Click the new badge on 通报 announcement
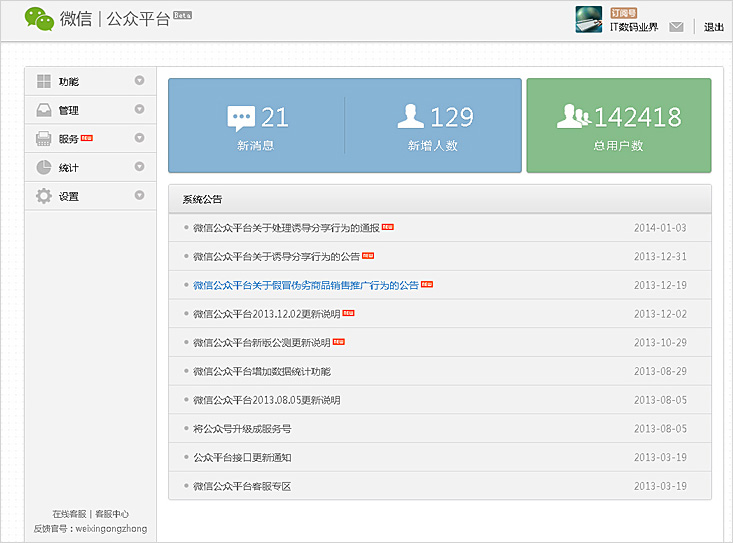This screenshot has height=543, width=733. coord(388,227)
